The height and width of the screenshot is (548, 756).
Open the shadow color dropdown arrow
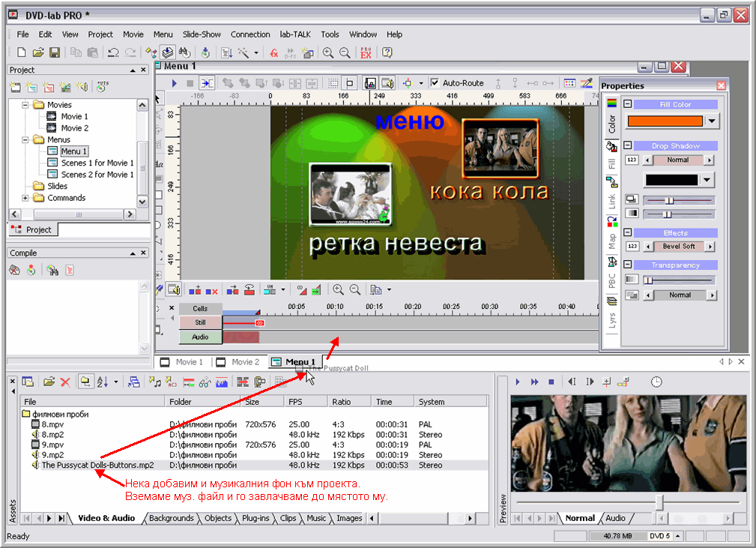pos(707,180)
